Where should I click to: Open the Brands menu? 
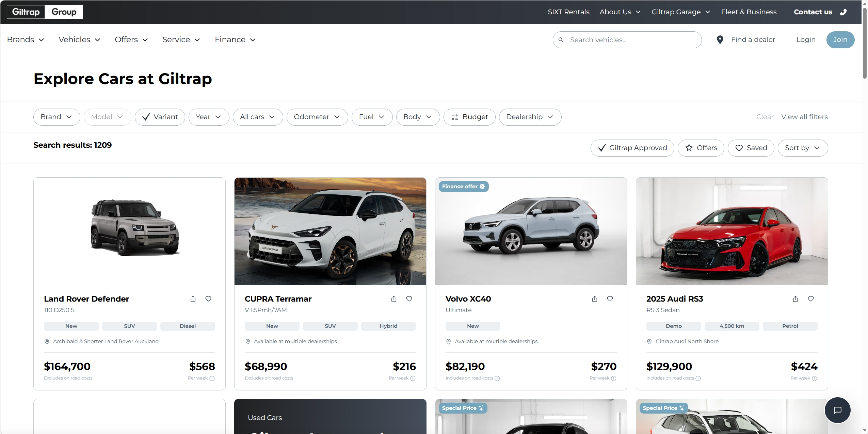point(26,40)
